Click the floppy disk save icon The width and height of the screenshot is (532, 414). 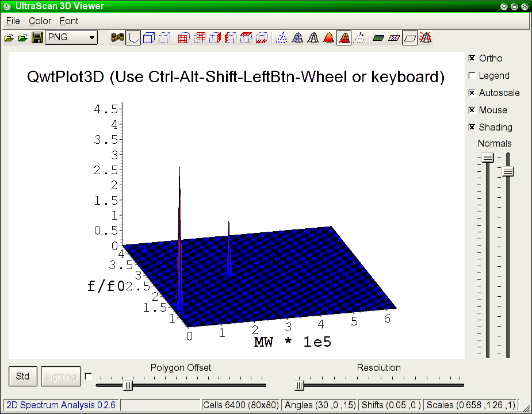(37, 38)
